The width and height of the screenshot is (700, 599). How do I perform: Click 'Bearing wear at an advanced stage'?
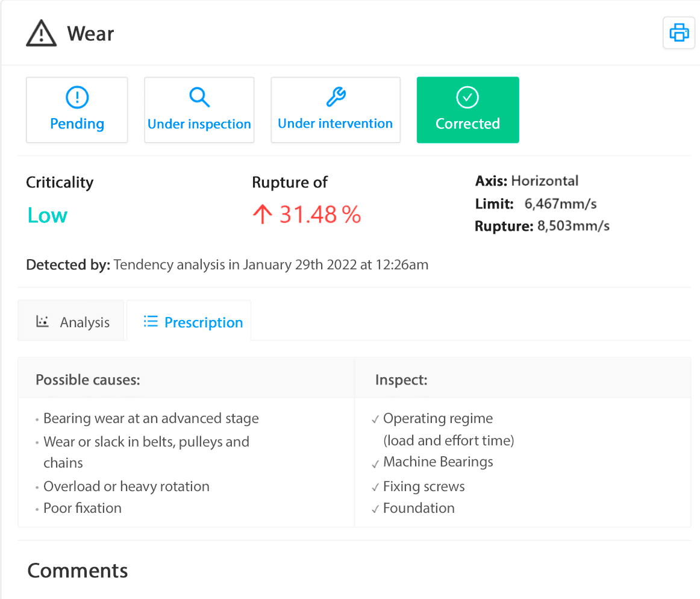(x=151, y=418)
